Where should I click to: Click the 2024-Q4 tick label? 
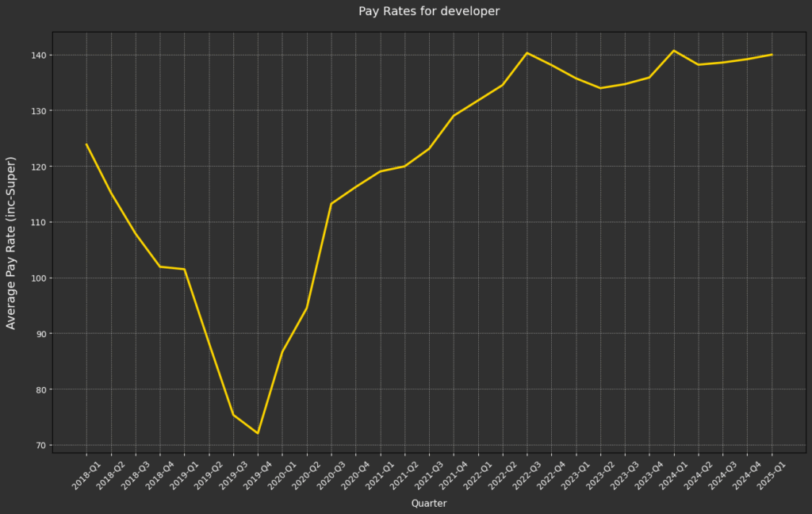747,476
